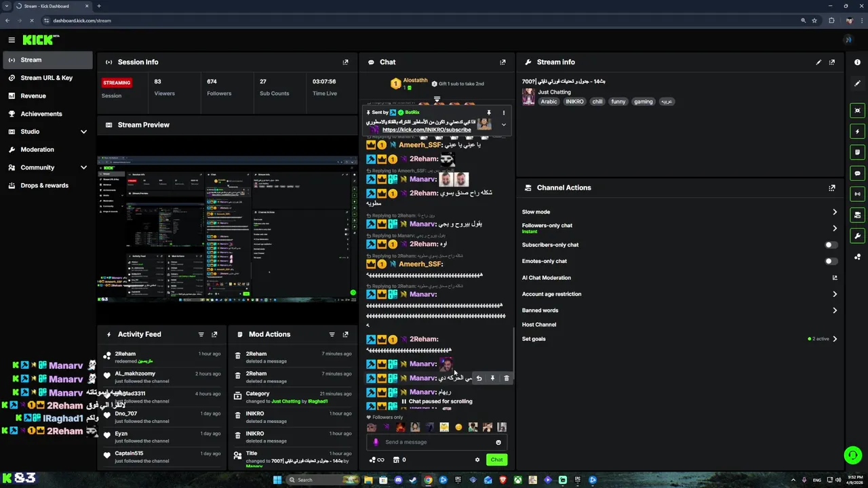This screenshot has width=868, height=488.
Task: Open pinned message three-dot options
Action: (503, 113)
